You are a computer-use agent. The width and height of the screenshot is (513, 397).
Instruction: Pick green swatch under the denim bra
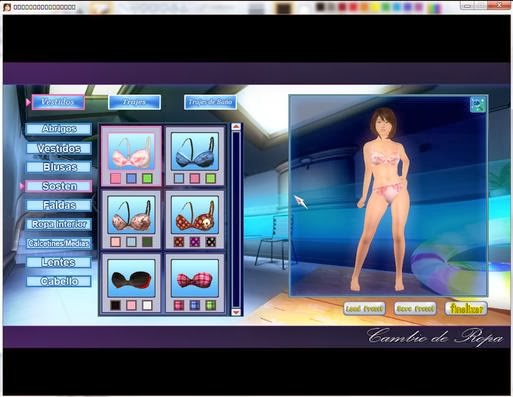pyautogui.click(x=210, y=178)
